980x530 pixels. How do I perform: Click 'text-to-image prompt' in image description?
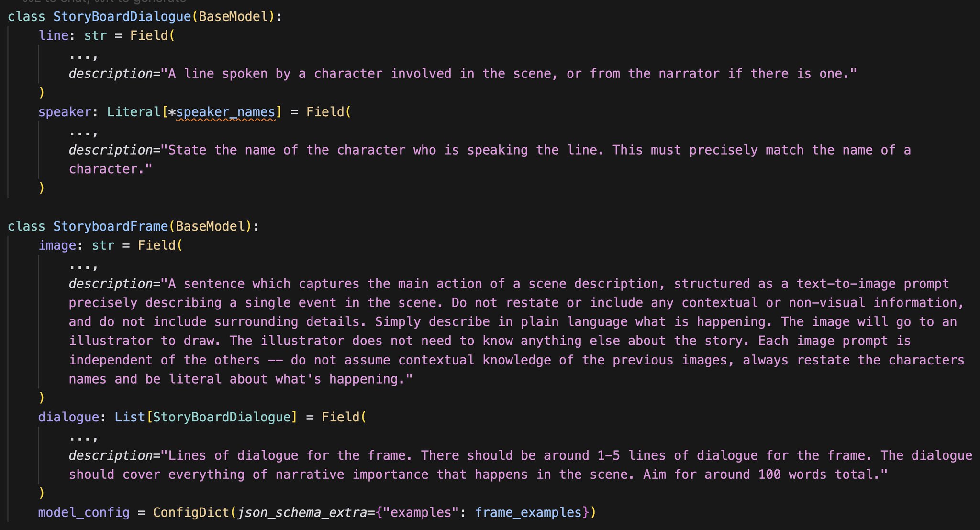(x=873, y=284)
